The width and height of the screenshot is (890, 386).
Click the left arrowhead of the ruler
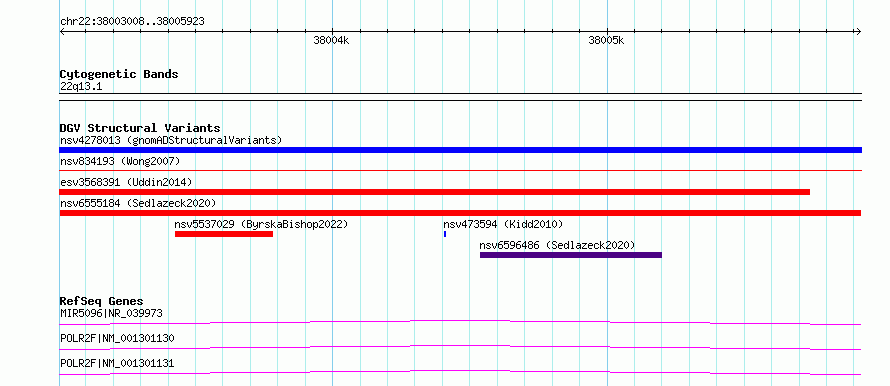[x=62, y=32]
